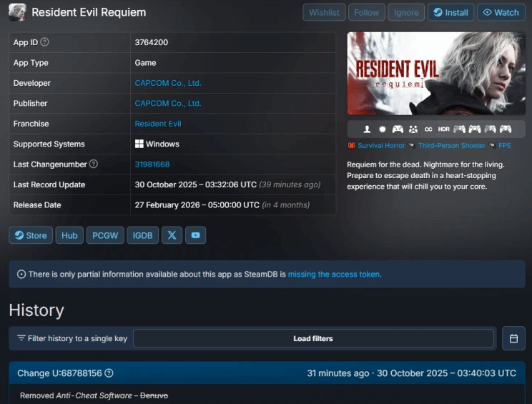Click the App ID help question icon

pos(44,43)
